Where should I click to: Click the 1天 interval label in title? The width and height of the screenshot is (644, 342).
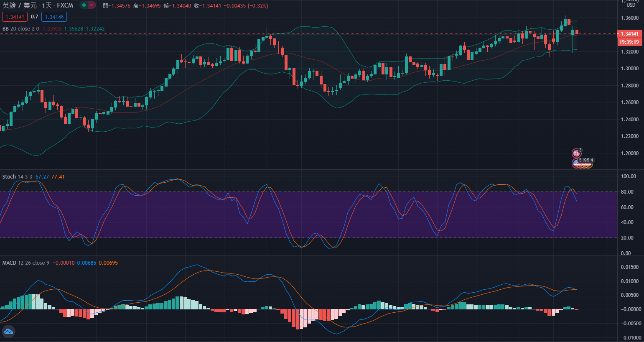pos(47,5)
